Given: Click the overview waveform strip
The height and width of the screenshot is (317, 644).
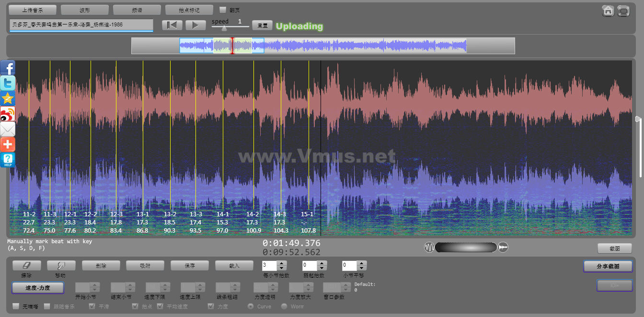Looking at the screenshot, I should click(323, 46).
